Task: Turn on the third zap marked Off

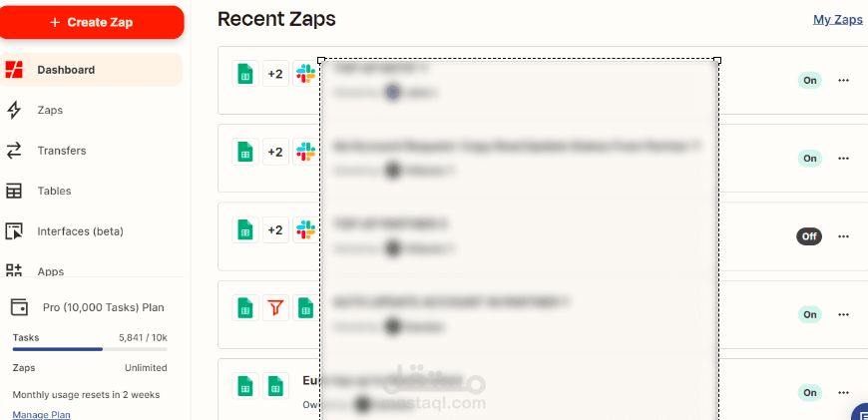Action: (x=809, y=236)
